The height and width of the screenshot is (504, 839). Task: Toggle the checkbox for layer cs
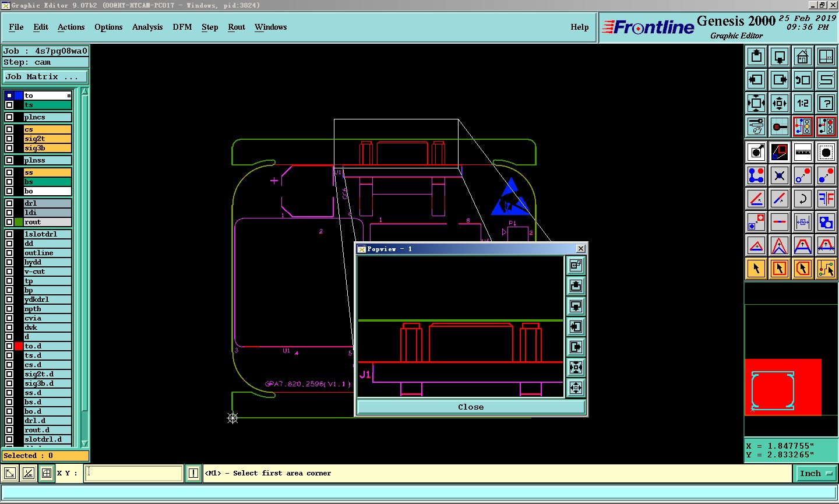[x=9, y=129]
